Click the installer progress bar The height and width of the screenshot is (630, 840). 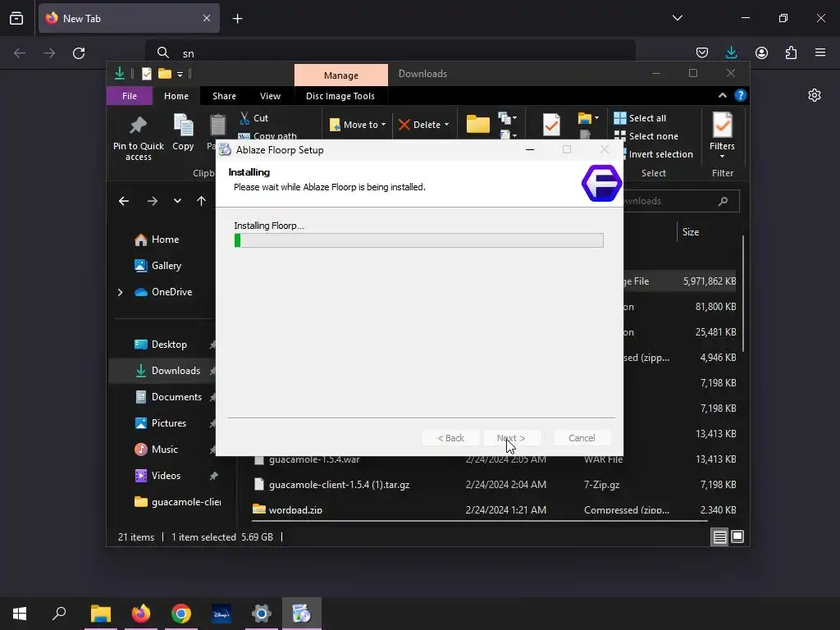(419, 240)
